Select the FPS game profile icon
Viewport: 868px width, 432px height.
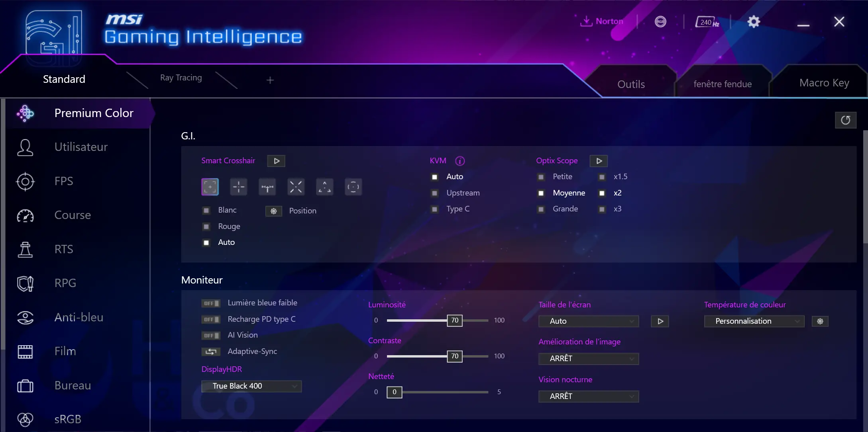(x=25, y=181)
